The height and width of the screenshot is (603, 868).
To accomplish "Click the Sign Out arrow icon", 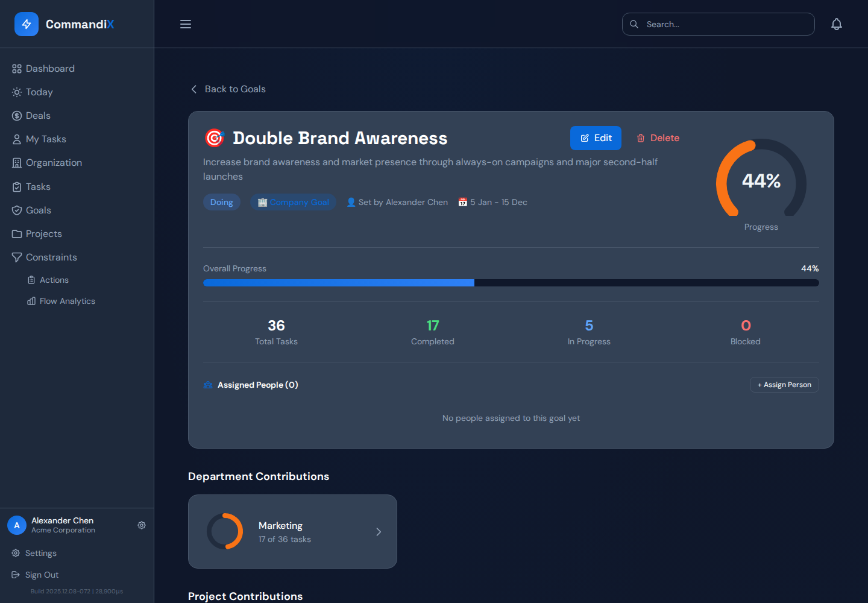I will (16, 575).
